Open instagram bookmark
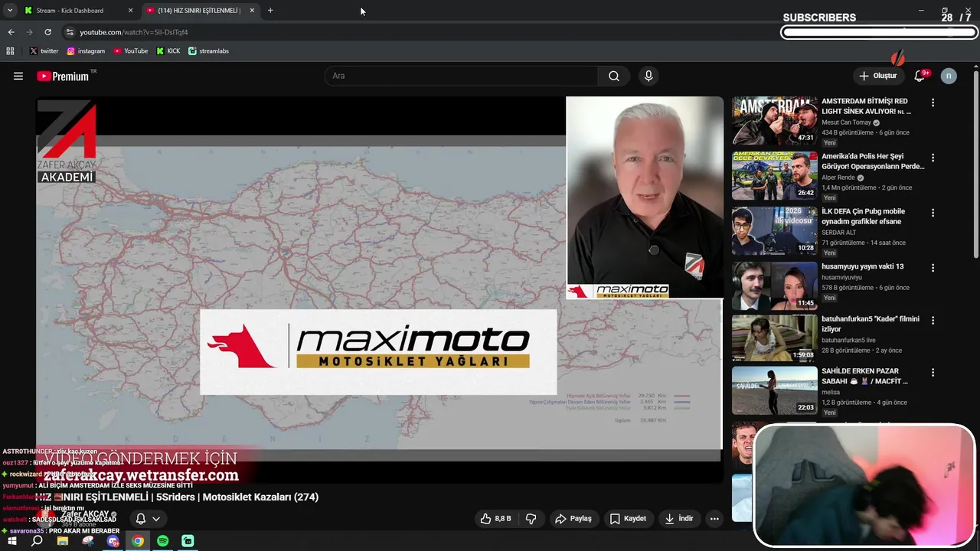 (86, 51)
